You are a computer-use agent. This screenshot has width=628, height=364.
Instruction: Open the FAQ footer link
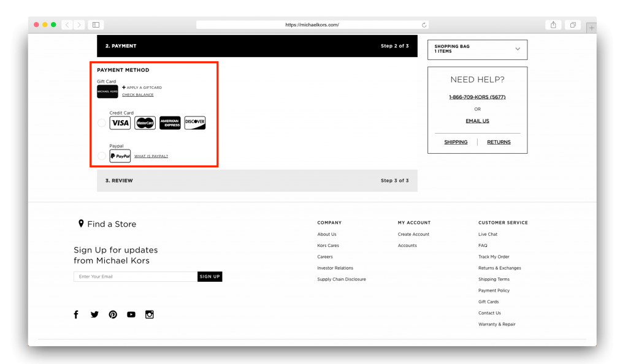click(x=483, y=246)
